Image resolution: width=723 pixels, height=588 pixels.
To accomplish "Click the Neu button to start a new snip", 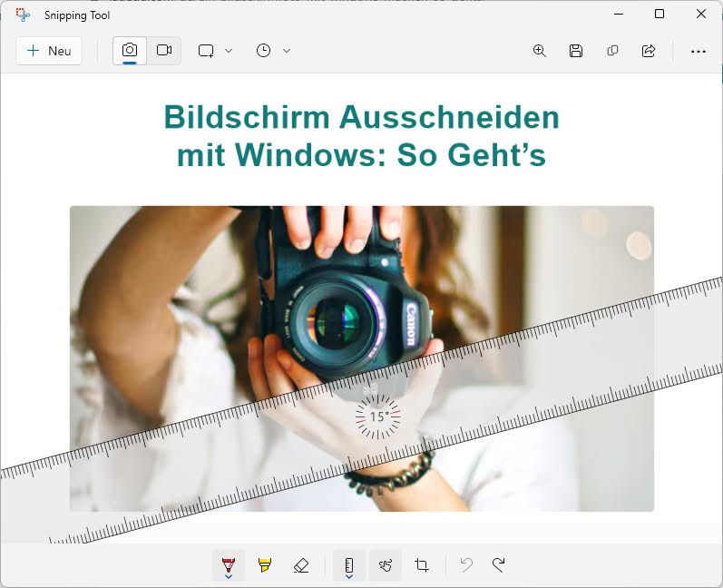I will click(49, 51).
